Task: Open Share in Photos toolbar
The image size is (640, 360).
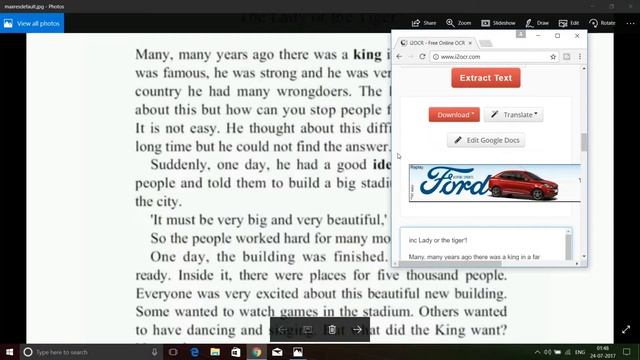Action: [x=424, y=23]
